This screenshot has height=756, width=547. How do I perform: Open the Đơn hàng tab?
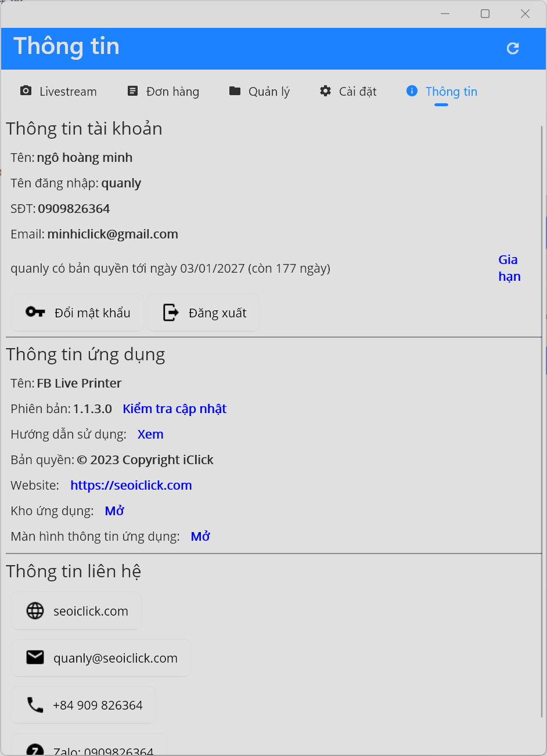[163, 91]
